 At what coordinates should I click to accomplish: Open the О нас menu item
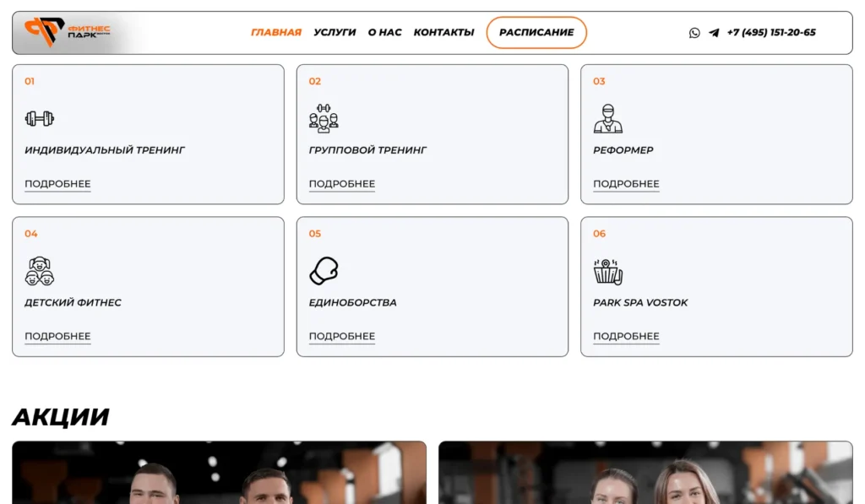click(384, 33)
